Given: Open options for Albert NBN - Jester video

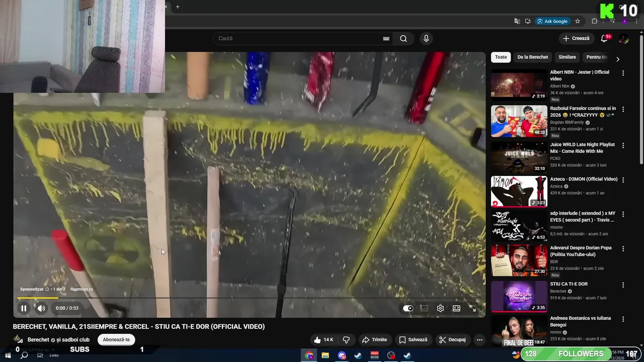Looking at the screenshot, I should pyautogui.click(x=623, y=73).
